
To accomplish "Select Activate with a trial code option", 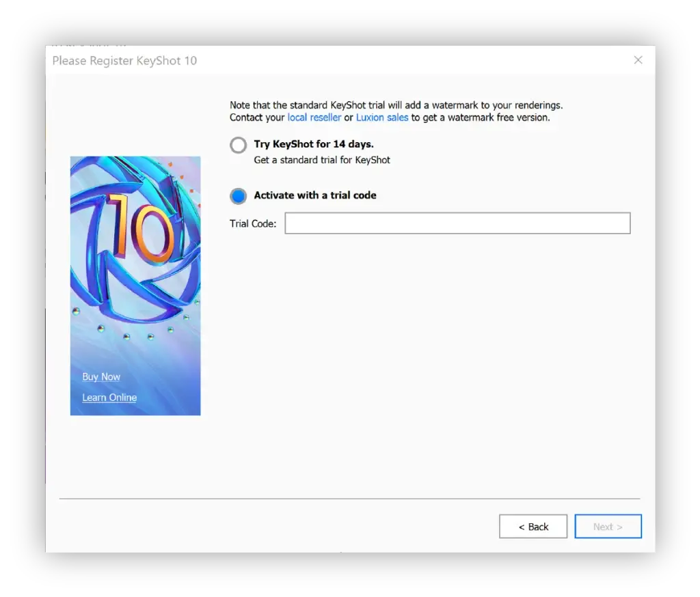I will (x=238, y=196).
